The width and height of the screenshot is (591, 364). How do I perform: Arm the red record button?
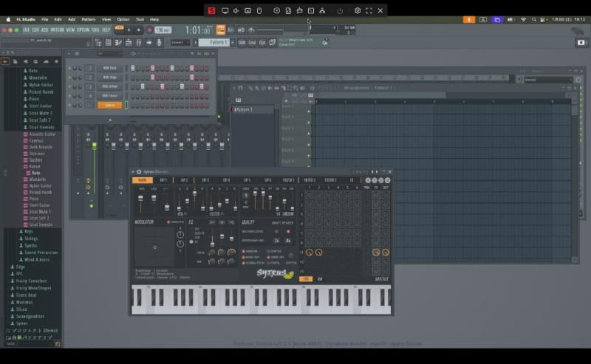point(149,30)
